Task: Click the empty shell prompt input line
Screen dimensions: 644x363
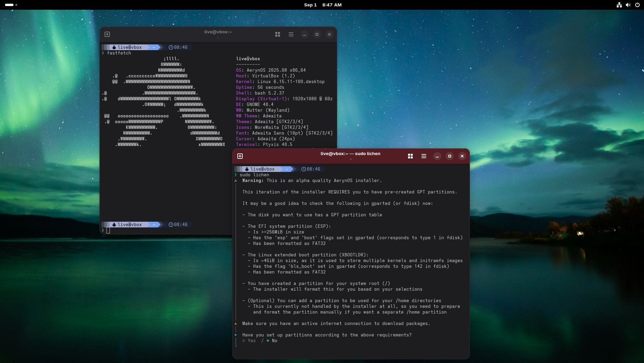Action: (x=108, y=231)
